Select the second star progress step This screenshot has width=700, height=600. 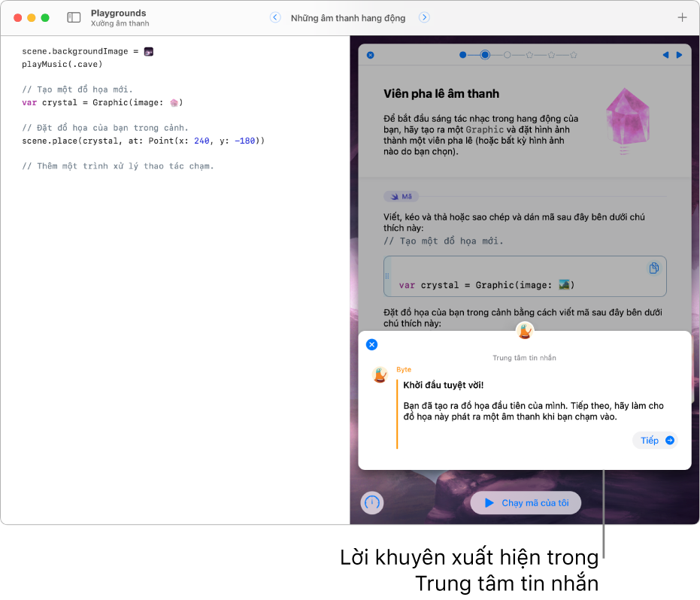point(551,55)
